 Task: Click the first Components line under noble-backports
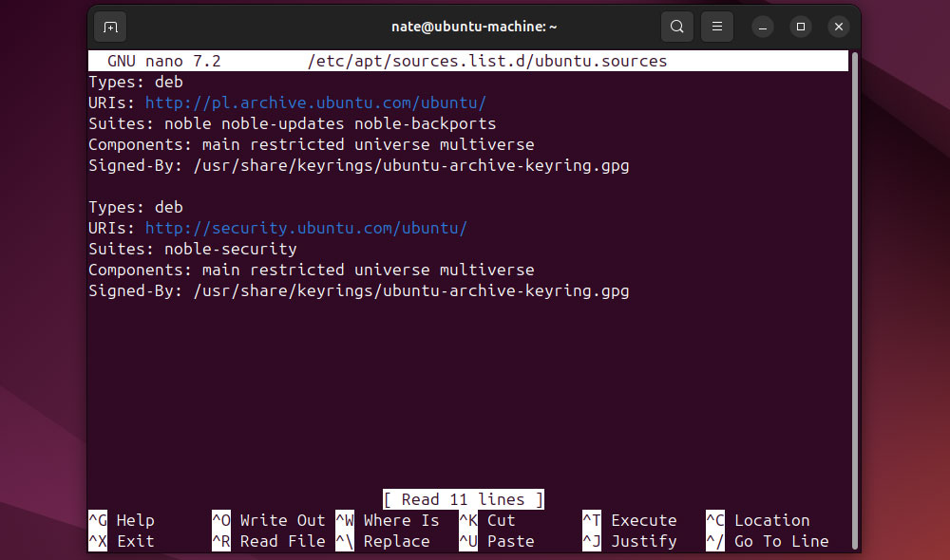312,144
